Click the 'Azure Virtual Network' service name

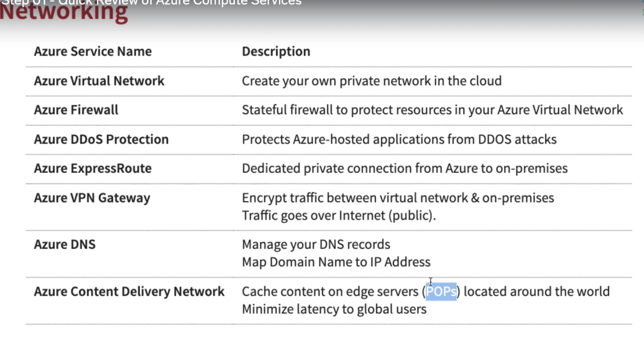click(99, 81)
